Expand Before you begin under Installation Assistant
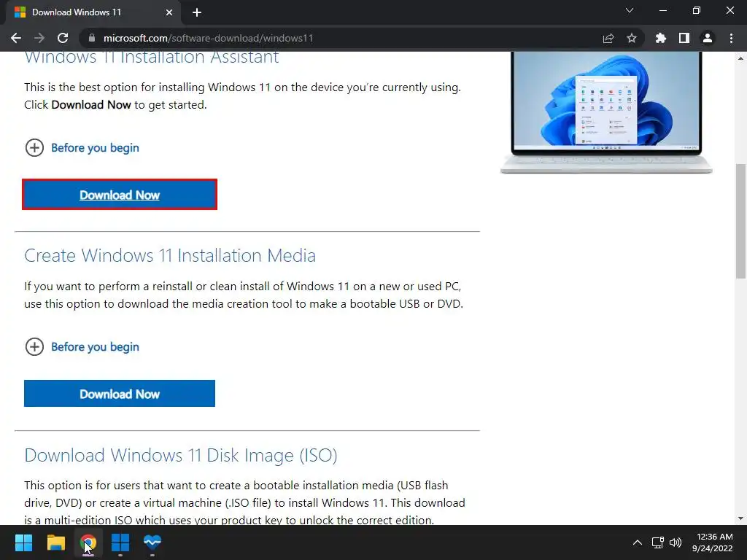The height and width of the screenshot is (560, 747). click(82, 147)
